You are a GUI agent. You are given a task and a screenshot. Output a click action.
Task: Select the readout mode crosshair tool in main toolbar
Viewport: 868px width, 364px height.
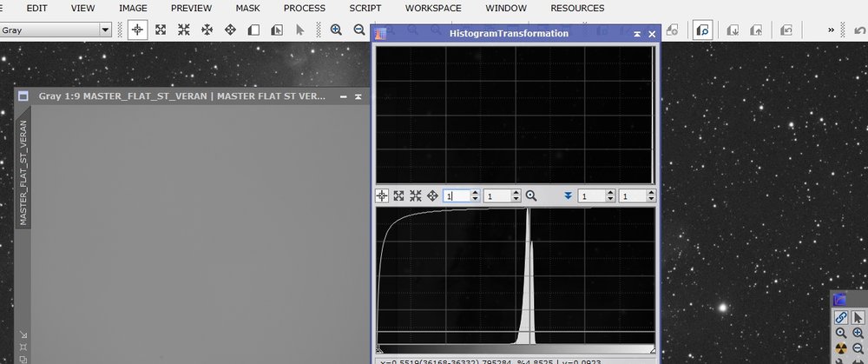click(137, 30)
